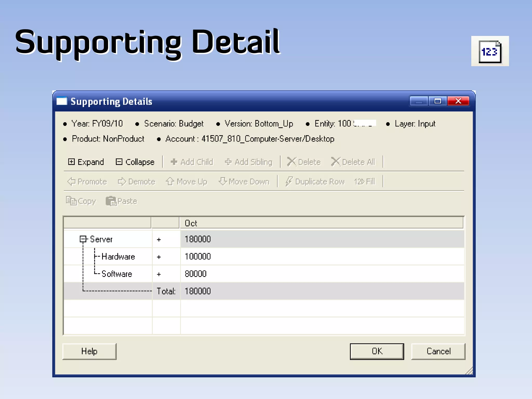
Task: Select the Server row label
Action: point(101,239)
